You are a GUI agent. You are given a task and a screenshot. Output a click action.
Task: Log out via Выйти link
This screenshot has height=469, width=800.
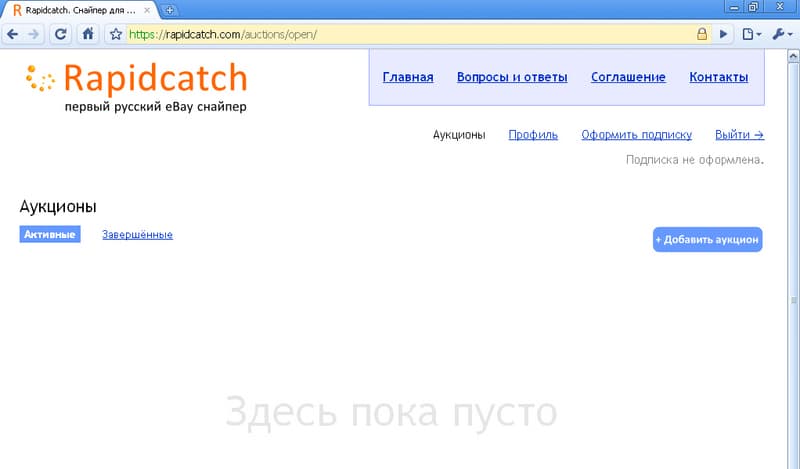click(x=739, y=135)
